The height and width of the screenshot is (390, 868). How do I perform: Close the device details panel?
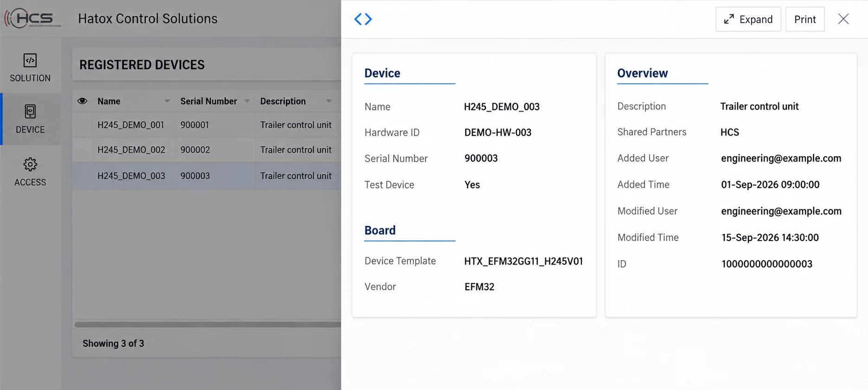pyautogui.click(x=843, y=19)
